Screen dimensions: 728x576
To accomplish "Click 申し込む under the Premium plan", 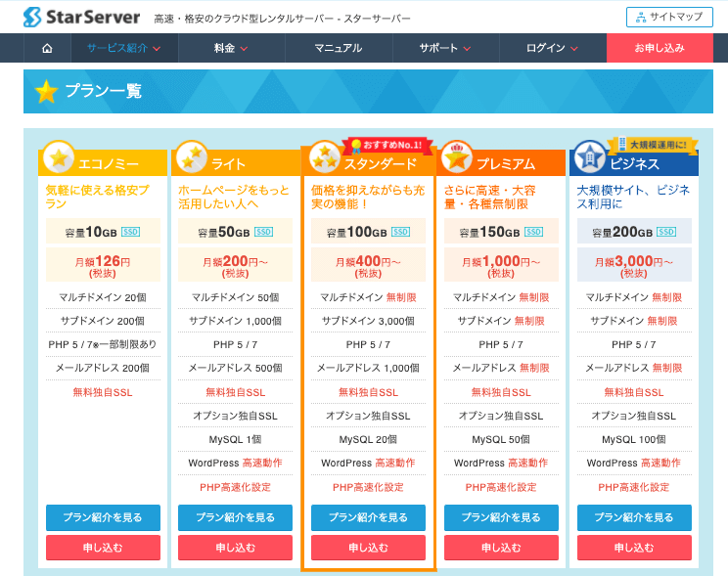I will [501, 548].
